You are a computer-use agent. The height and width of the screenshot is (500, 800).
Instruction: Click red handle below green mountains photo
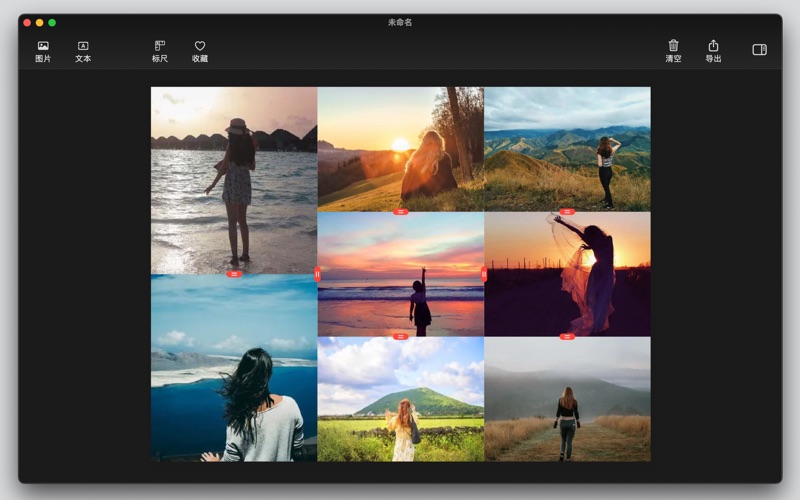tap(567, 212)
